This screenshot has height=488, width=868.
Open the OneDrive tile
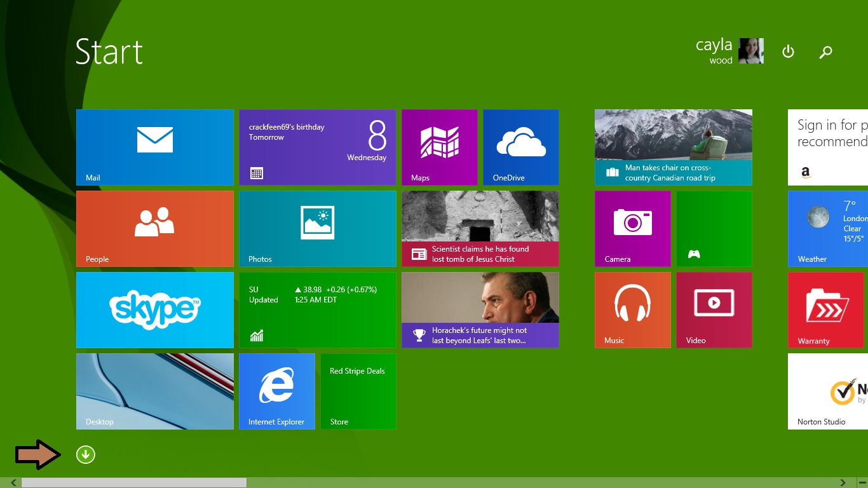[x=521, y=147]
